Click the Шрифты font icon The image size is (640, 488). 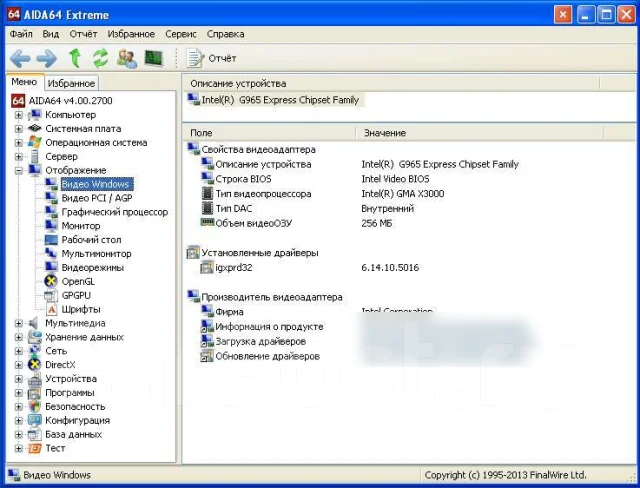click(x=51, y=309)
